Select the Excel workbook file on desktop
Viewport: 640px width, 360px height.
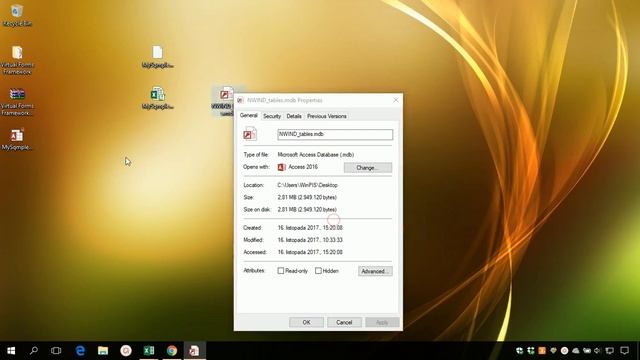click(158, 98)
